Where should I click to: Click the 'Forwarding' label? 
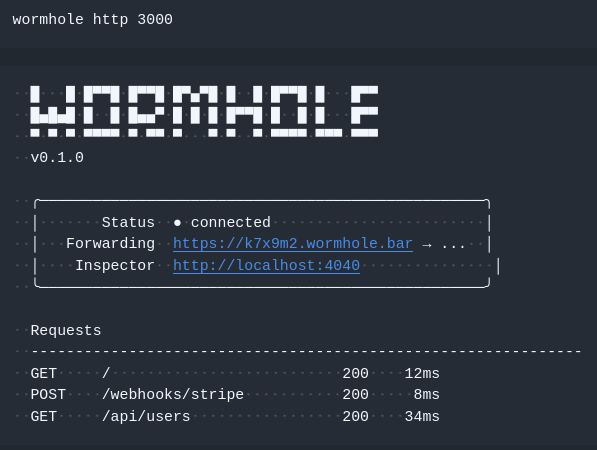110,244
